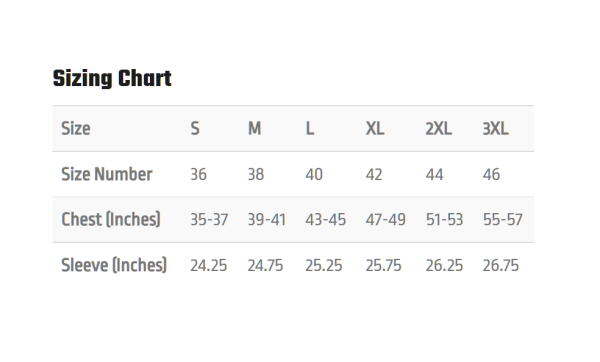
Task: Click chest measurement 35-37 cell
Action: (209, 220)
